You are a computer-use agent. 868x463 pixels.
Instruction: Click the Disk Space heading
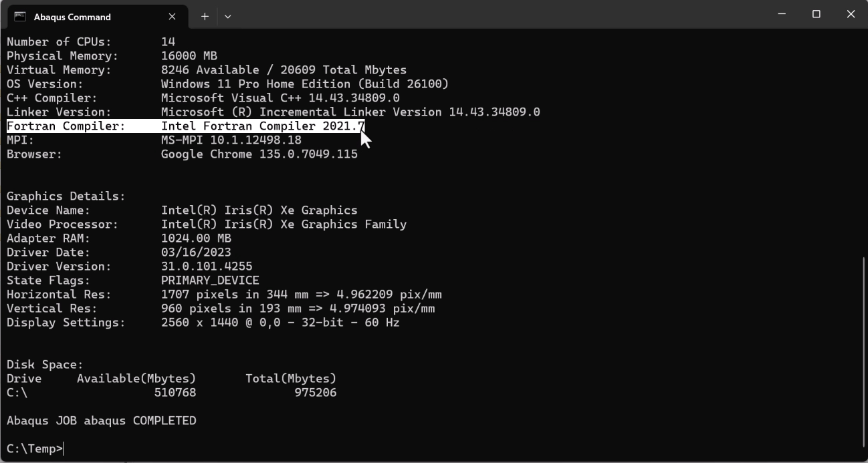45,365
